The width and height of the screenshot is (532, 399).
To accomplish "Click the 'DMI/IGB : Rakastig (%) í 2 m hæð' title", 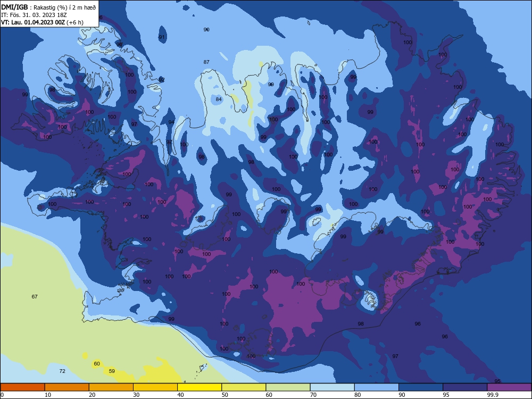I will [48, 7].
